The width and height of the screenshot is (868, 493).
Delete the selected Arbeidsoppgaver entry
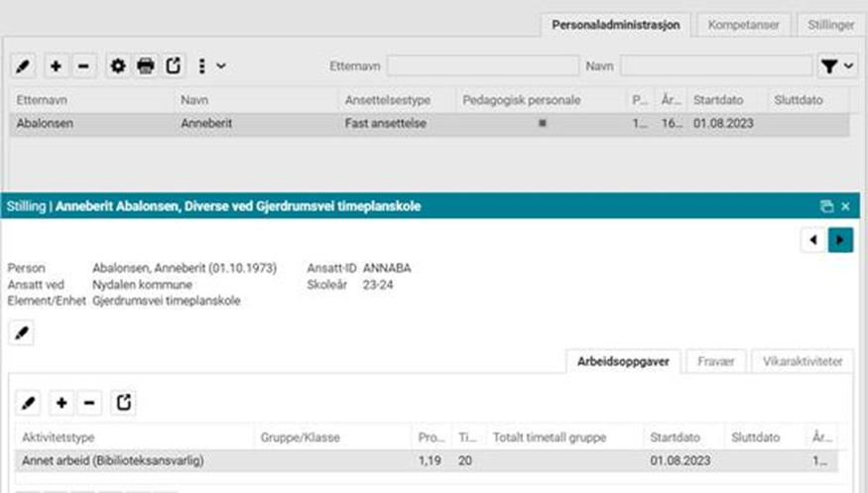tap(89, 403)
